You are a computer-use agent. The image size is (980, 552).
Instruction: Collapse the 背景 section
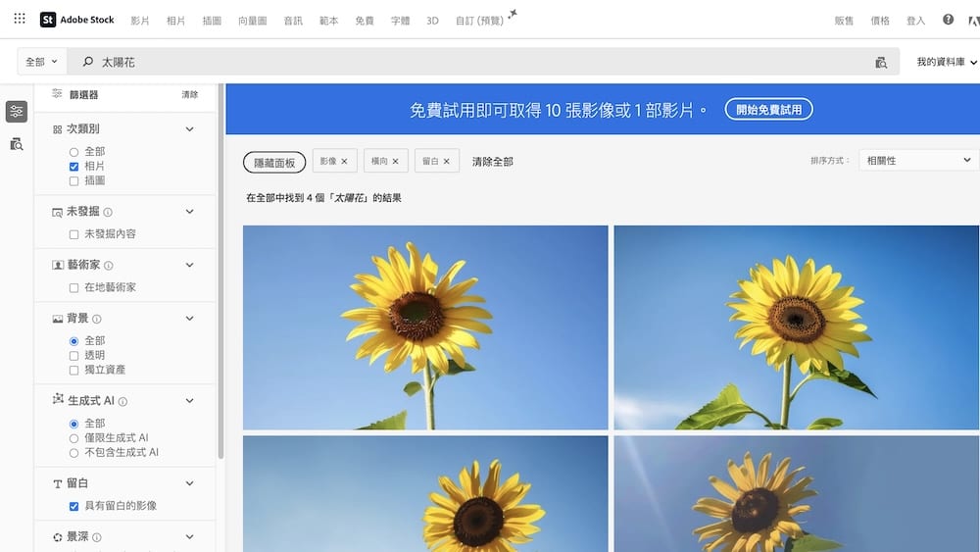(189, 319)
